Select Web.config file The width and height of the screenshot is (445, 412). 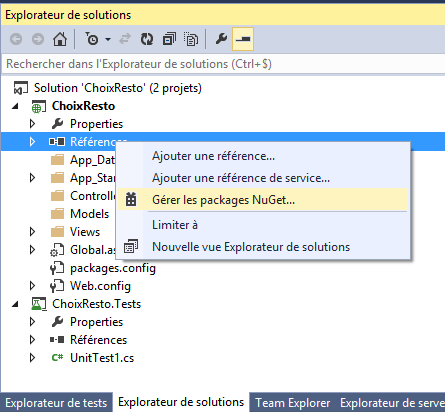click(x=100, y=286)
